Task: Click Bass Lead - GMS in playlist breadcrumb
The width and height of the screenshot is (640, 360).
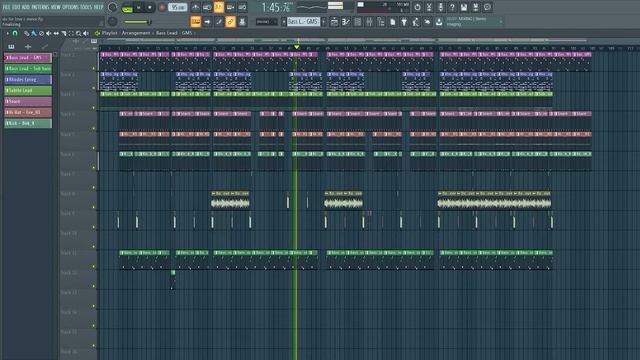Action: coord(174,33)
